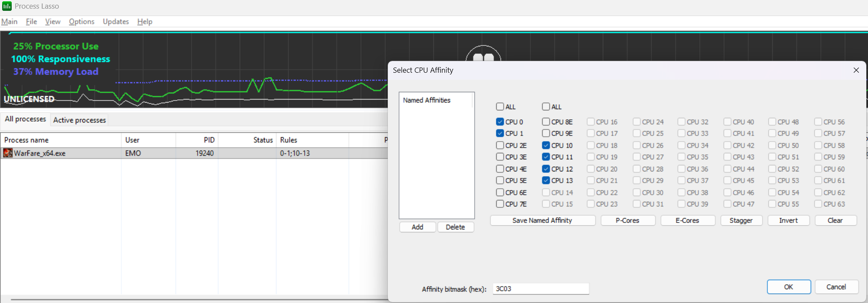The width and height of the screenshot is (868, 303).
Task: Open the Help menu
Action: tap(145, 22)
